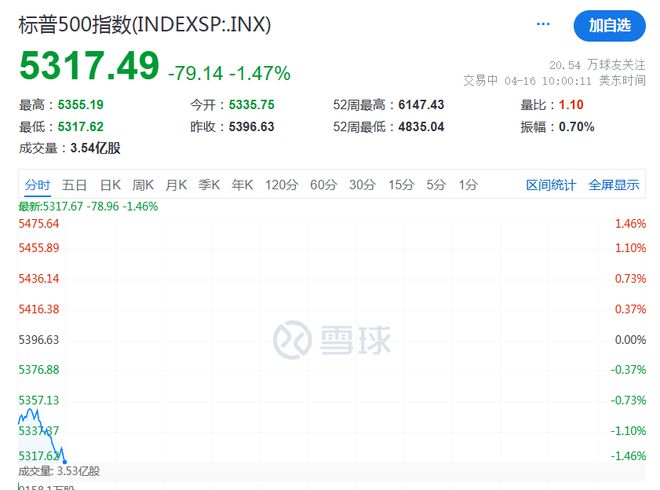The width and height of the screenshot is (660, 490).
Task: Click the current price 5317.49
Action: point(89,66)
